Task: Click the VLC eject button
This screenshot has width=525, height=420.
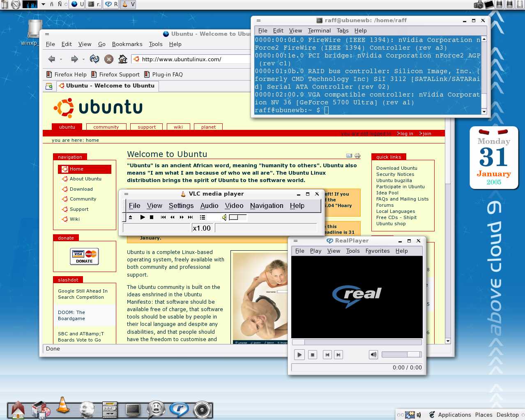Action: (x=130, y=217)
